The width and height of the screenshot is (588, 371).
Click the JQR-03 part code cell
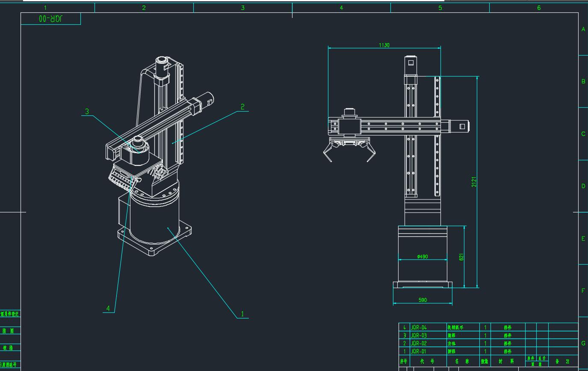coord(419,336)
